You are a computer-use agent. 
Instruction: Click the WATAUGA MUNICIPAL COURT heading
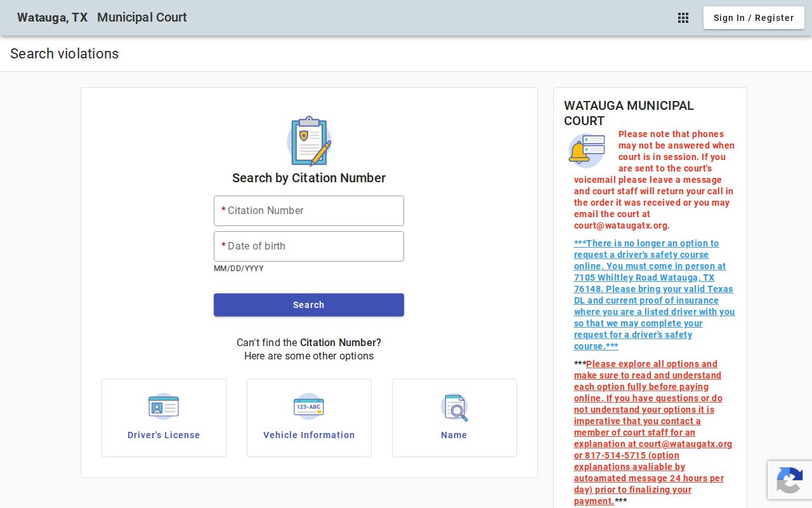tap(629, 113)
